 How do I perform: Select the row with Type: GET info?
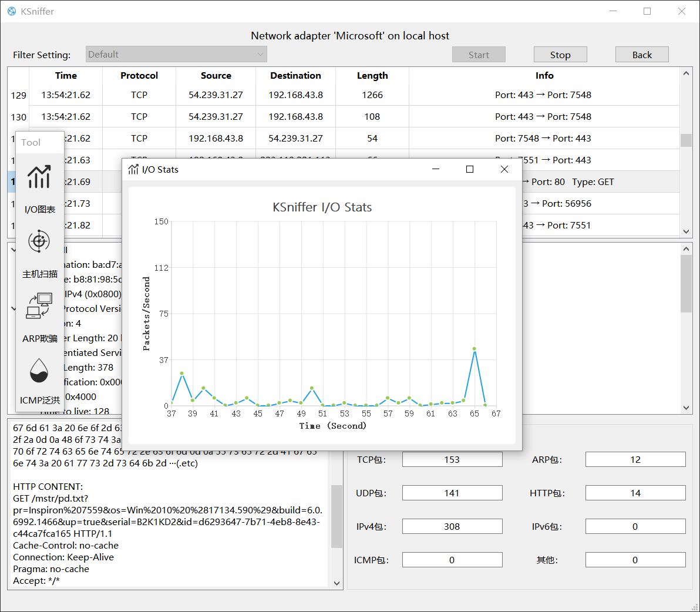(x=600, y=181)
